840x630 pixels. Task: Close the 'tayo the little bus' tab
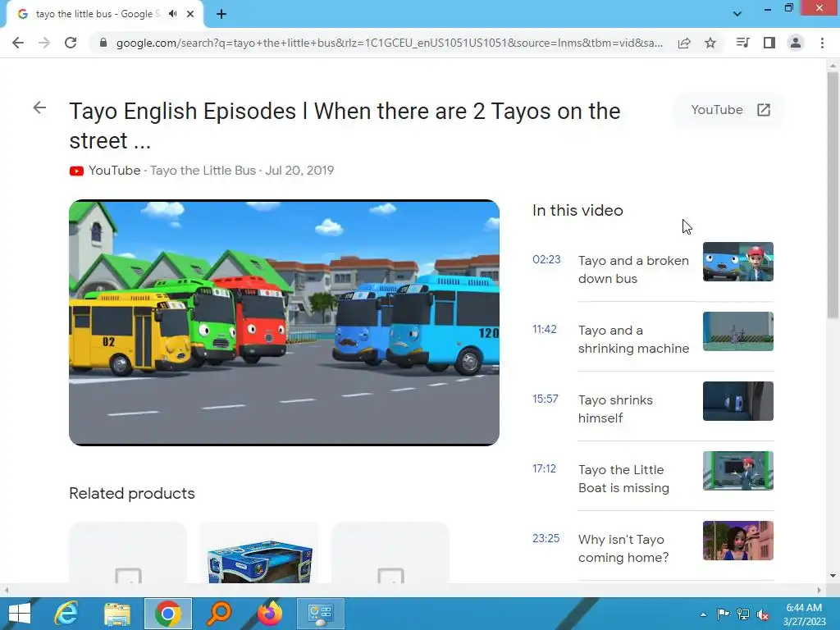coord(190,14)
